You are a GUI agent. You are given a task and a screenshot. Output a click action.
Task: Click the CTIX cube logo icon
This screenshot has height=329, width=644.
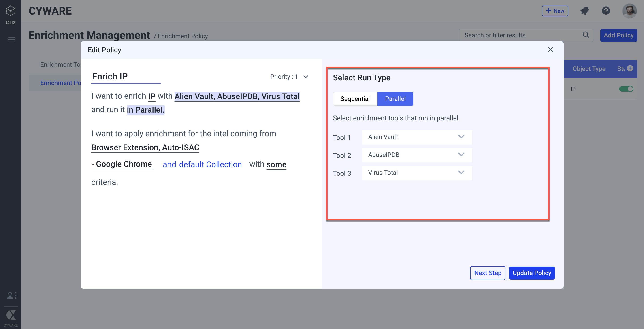[x=11, y=11]
